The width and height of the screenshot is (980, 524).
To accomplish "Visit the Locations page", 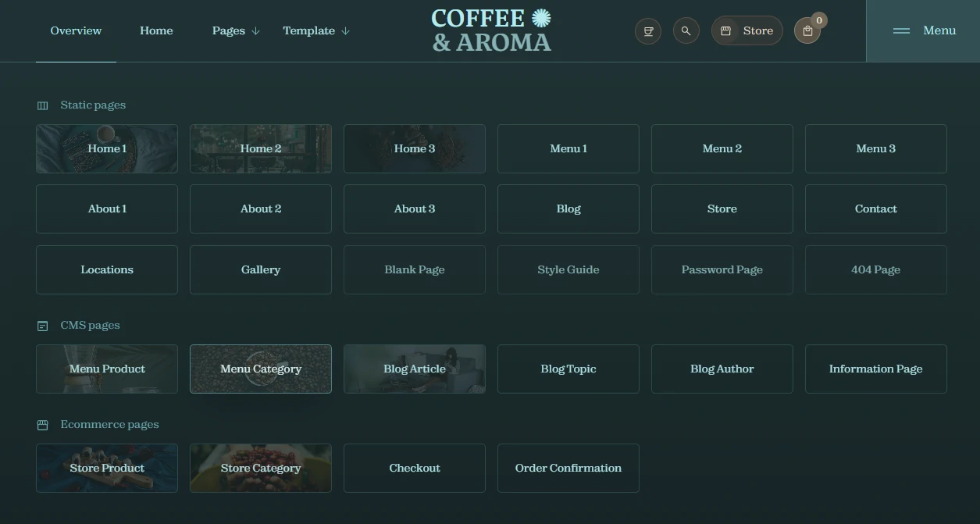I will point(107,269).
